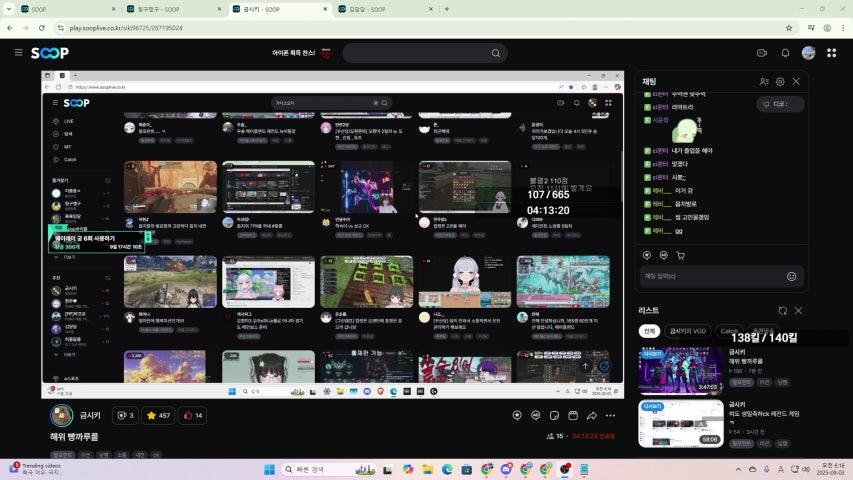The image size is (853, 480).
Task: Click streamer name 금시키 below the player
Action: (90, 415)
